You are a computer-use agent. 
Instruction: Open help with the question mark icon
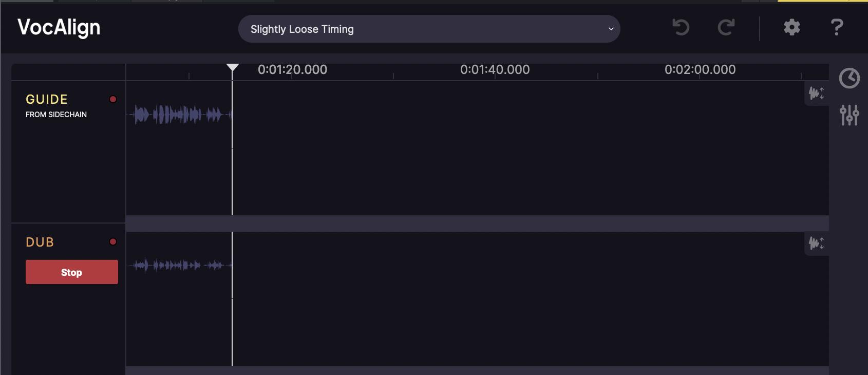(x=837, y=27)
